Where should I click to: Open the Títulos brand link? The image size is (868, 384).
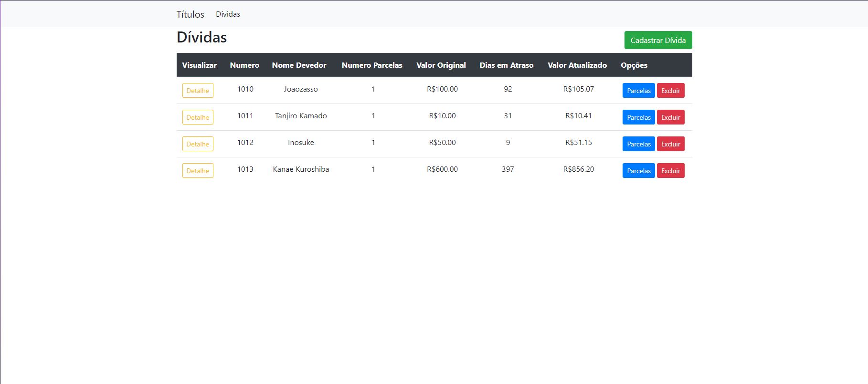190,14
